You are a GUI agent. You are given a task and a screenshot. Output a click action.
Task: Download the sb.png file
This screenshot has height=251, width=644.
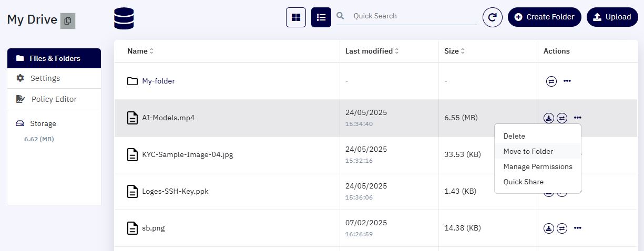549,228
